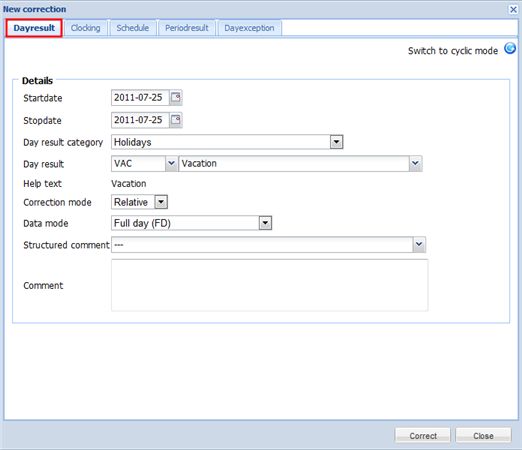Expand the Day result category dropdown arrow
The height and width of the screenshot is (450, 522).
point(336,142)
